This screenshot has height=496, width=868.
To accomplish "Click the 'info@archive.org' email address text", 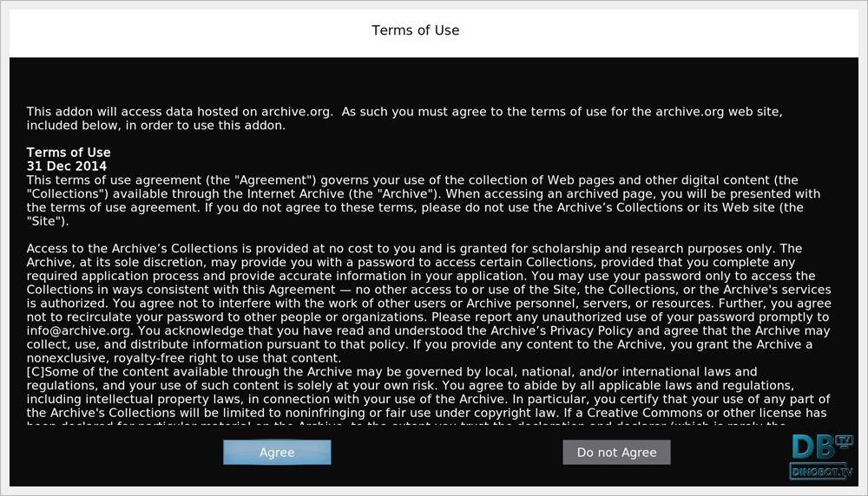I will (x=79, y=330).
